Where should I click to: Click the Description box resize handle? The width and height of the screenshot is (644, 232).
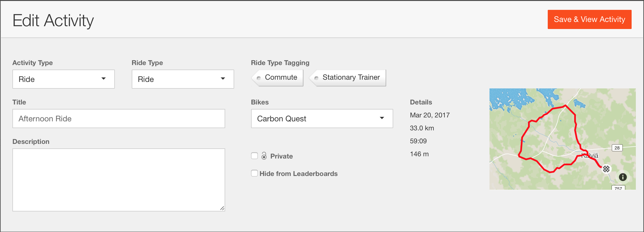[x=222, y=208]
